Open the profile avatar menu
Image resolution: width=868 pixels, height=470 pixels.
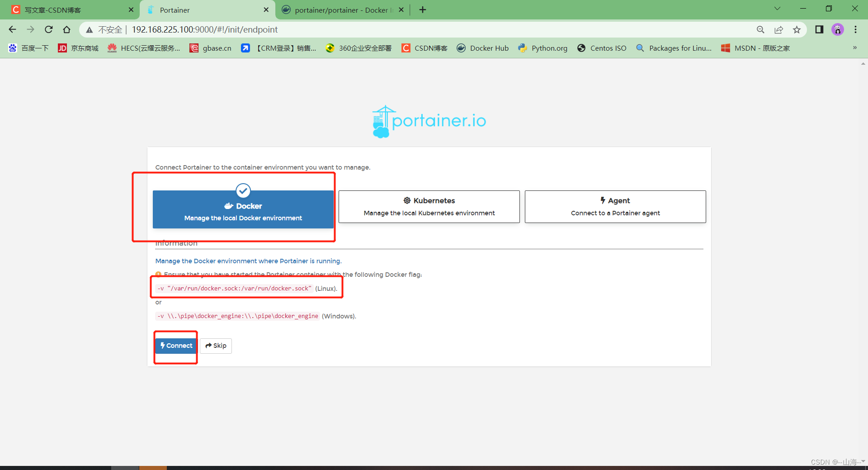click(838, 29)
